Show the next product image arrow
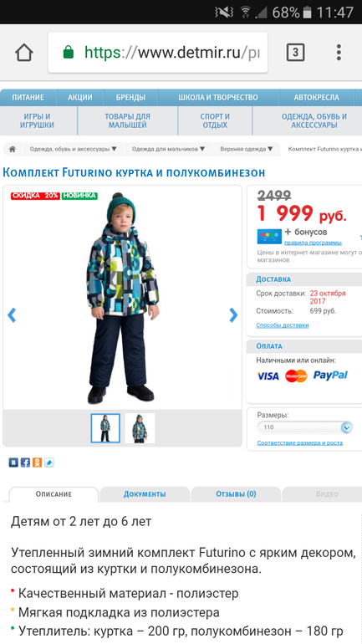This screenshot has height=644, width=362. [233, 315]
